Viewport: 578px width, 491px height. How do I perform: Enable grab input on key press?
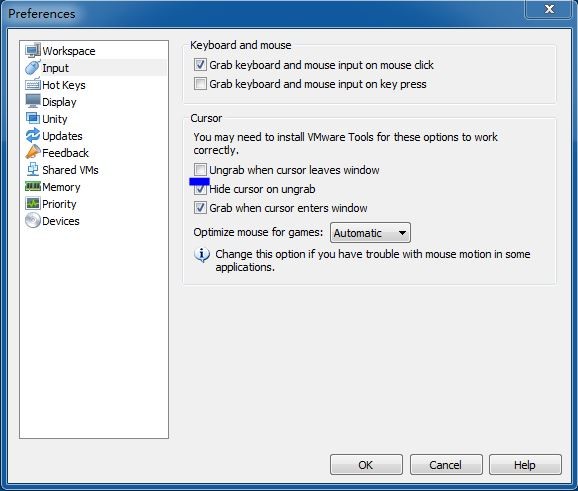tap(200, 84)
